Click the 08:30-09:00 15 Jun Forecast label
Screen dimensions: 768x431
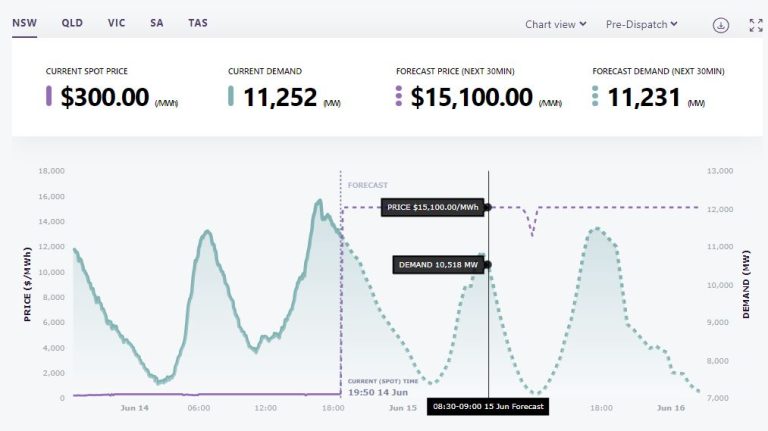(x=488, y=407)
